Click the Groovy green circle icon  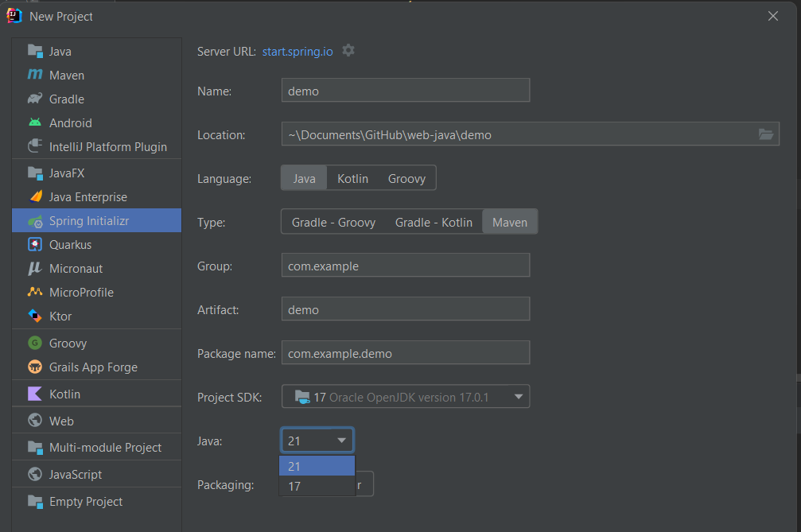(35, 343)
